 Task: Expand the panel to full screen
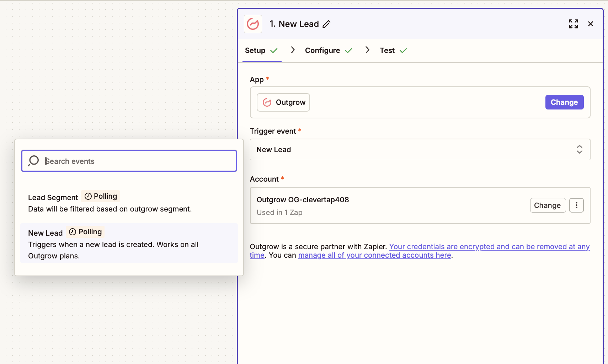(x=573, y=24)
